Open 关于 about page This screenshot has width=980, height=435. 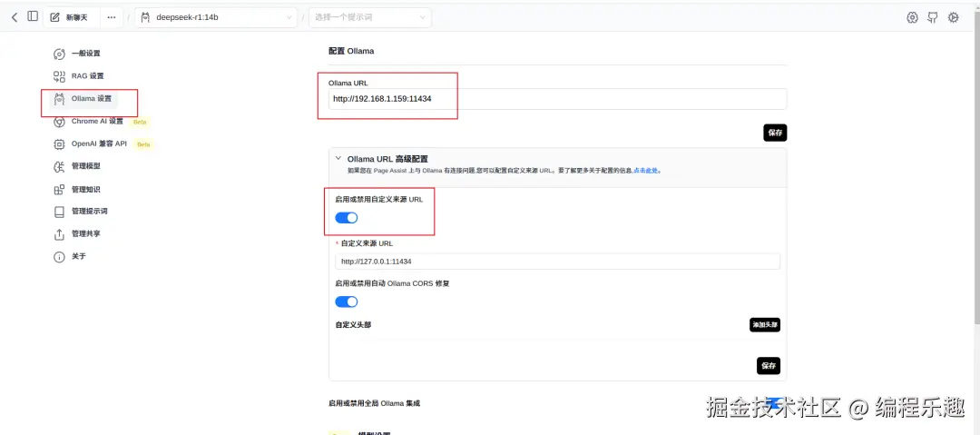pyautogui.click(x=69, y=257)
